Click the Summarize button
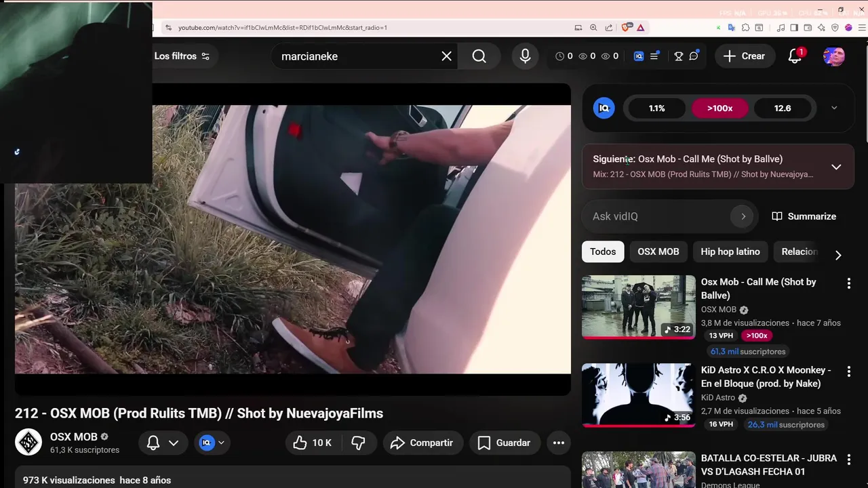The image size is (868, 488). click(x=804, y=216)
